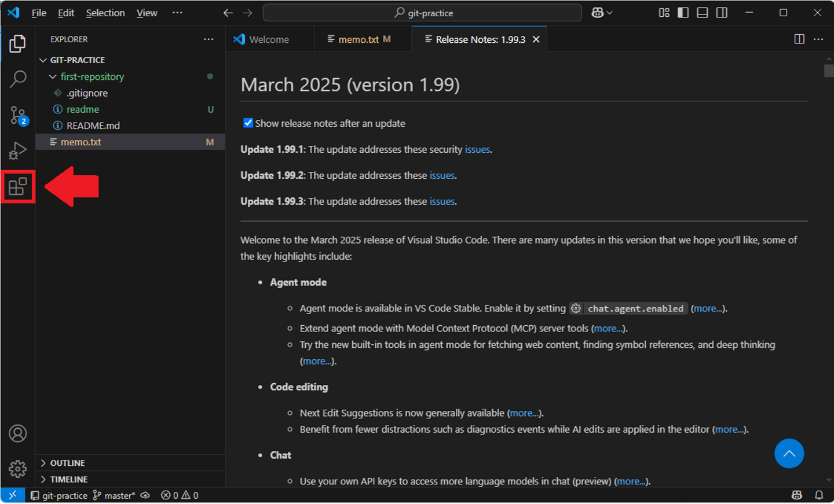Click the git-practice command center search box
The height and width of the screenshot is (504, 834).
[422, 13]
